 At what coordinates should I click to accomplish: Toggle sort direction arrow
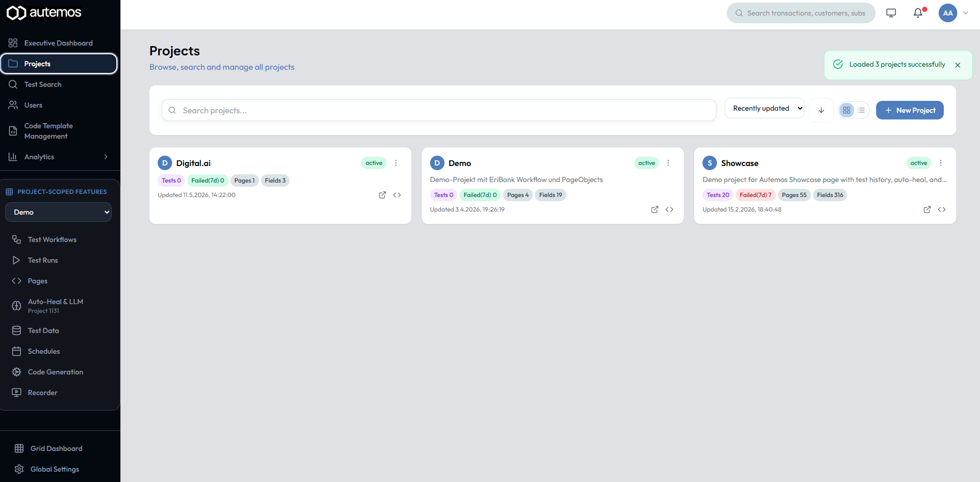[x=821, y=110]
